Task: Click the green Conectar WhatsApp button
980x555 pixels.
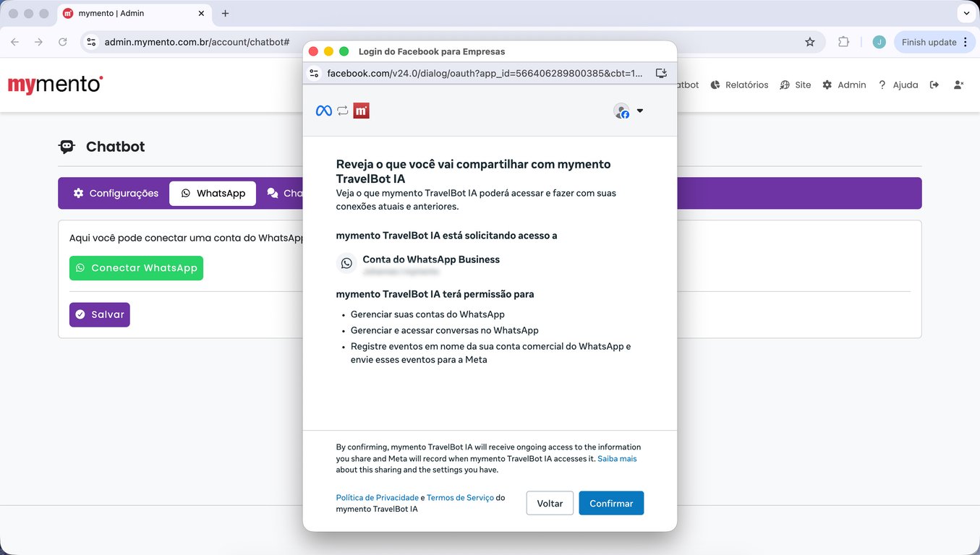Action: (136, 268)
